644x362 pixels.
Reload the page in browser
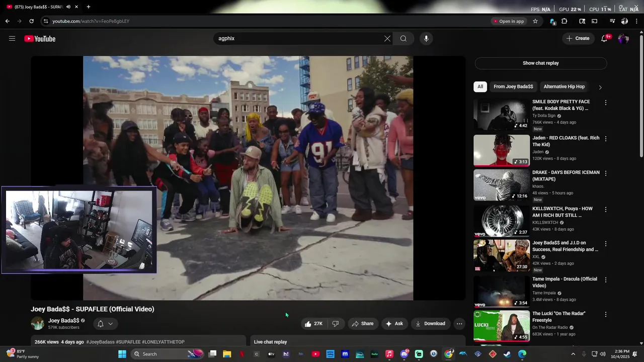[31, 21]
